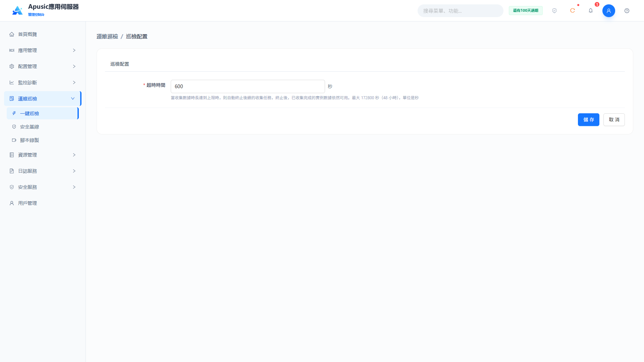Select 安全基線 submenu item
This screenshot has width=644, height=362.
pos(43,127)
